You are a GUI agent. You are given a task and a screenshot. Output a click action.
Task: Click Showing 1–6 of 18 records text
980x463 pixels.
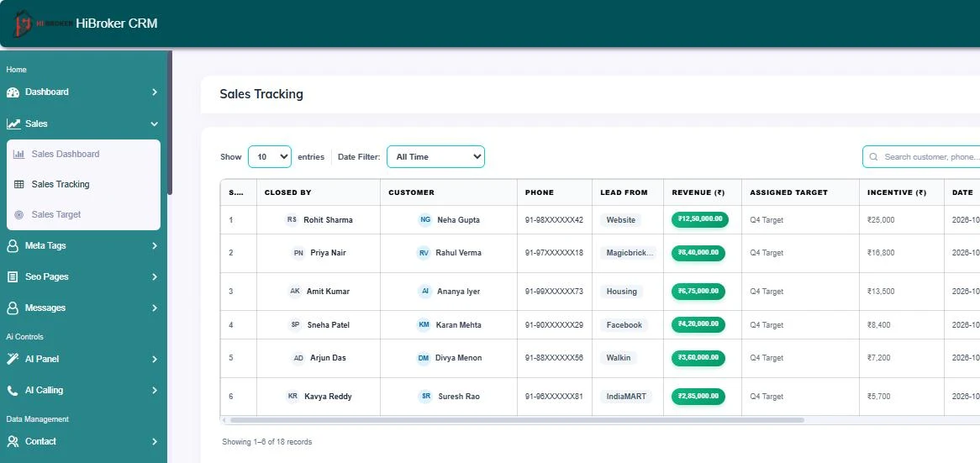267,442
